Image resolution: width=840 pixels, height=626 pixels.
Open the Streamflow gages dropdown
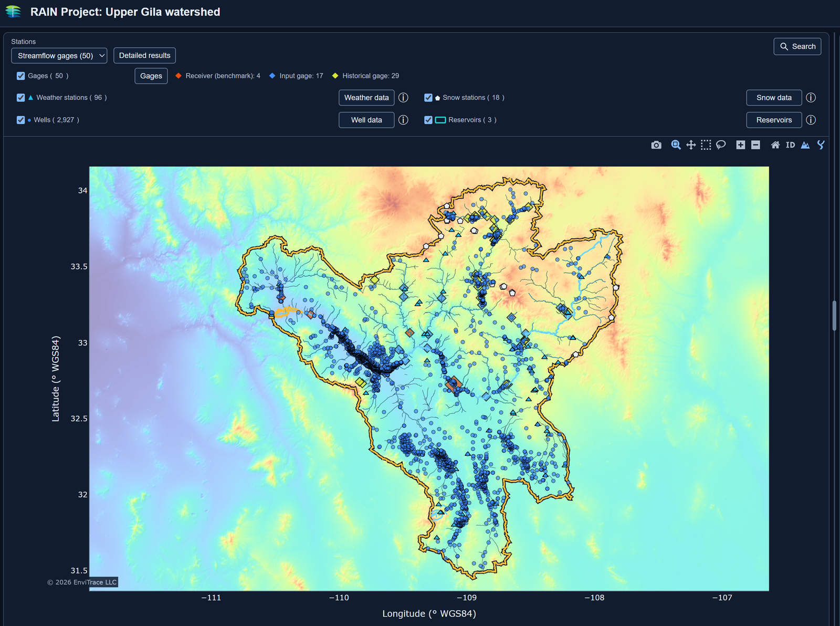pyautogui.click(x=59, y=56)
